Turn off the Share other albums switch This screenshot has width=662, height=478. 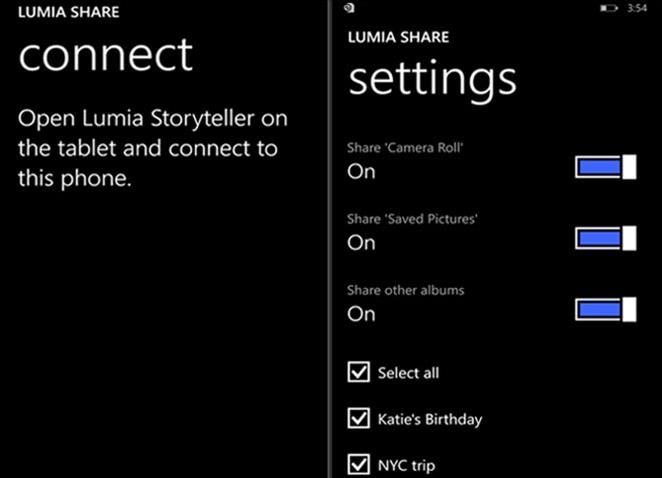606,310
